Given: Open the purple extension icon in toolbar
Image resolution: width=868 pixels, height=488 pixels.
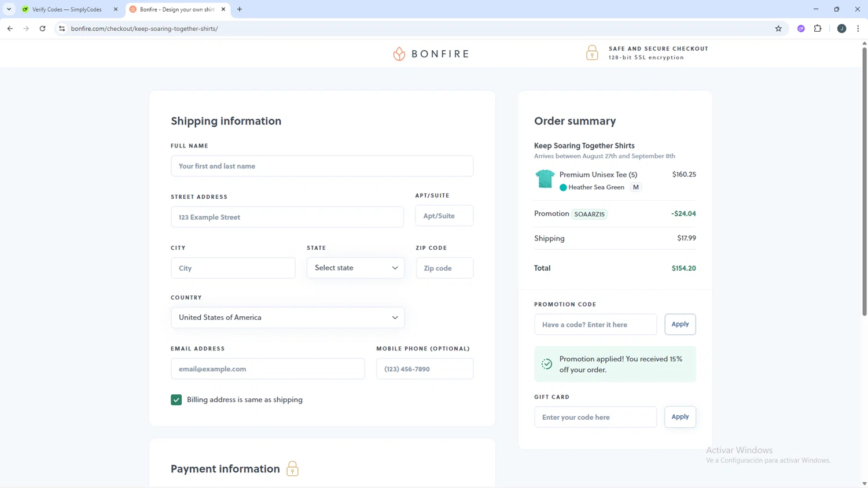Looking at the screenshot, I should tap(801, 28).
